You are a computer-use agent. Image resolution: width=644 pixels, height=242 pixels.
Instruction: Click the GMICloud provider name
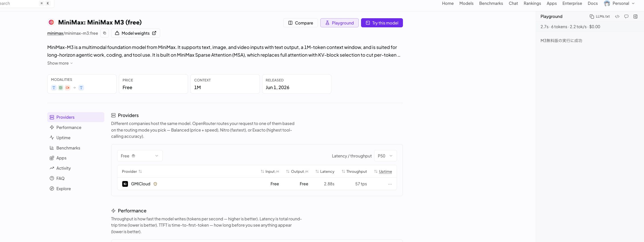coord(140,184)
